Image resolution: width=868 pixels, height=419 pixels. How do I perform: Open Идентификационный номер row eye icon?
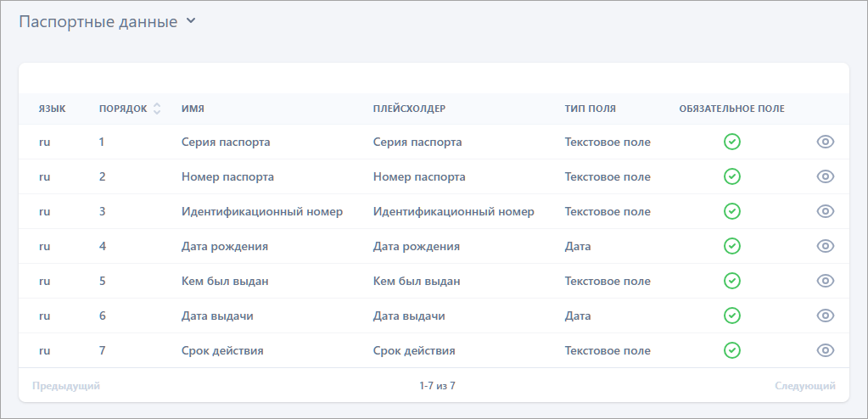pos(825,211)
